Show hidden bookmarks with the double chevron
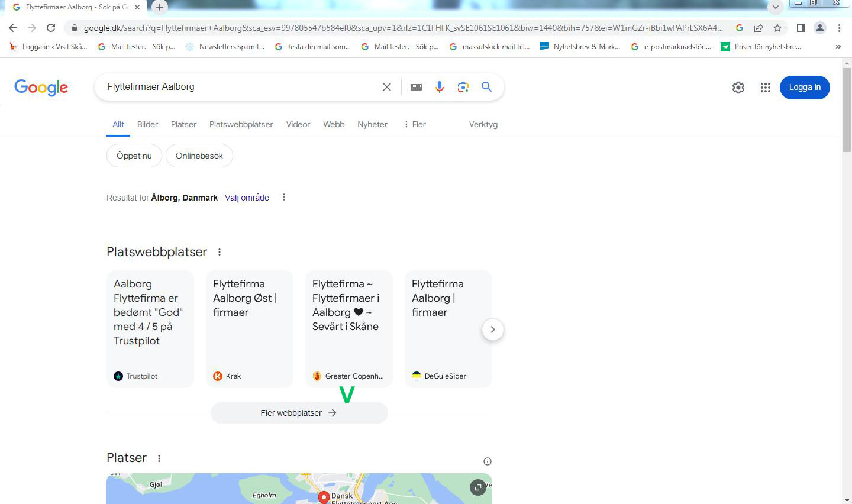852x504 pixels. pyautogui.click(x=838, y=47)
